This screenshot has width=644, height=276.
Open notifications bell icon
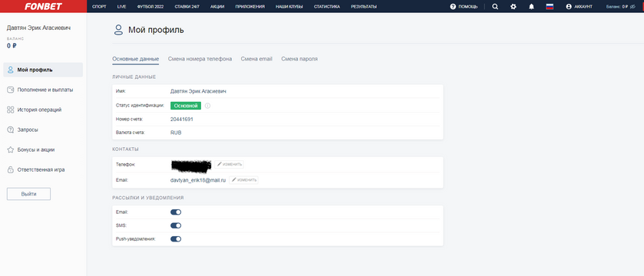[531, 7]
